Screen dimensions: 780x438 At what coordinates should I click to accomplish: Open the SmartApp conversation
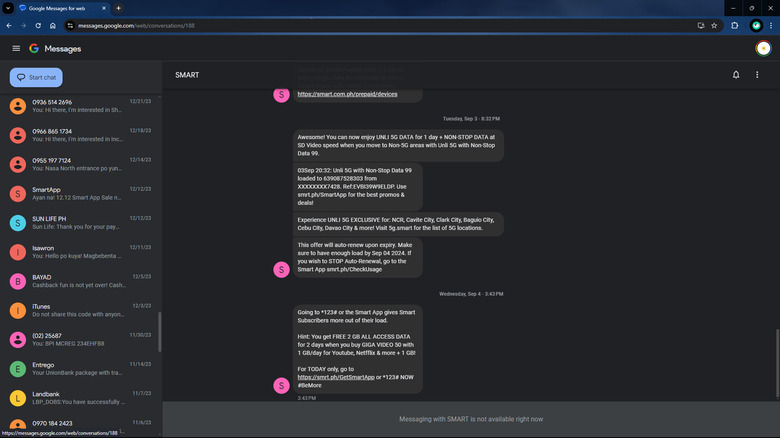point(80,194)
